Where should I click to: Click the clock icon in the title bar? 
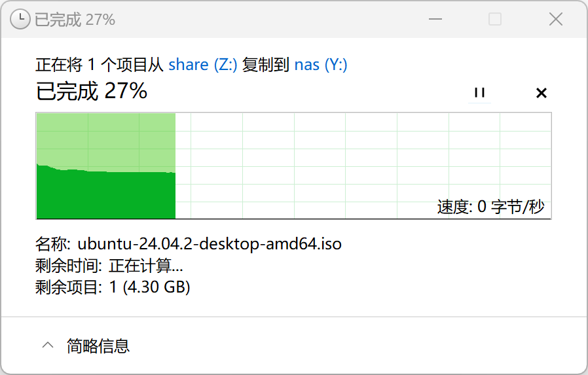pyautogui.click(x=21, y=19)
